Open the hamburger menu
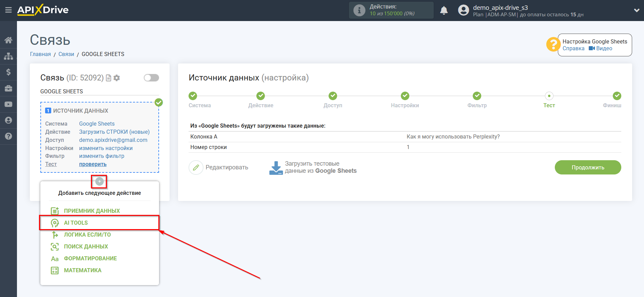This screenshot has height=297, width=644. pyautogui.click(x=8, y=10)
